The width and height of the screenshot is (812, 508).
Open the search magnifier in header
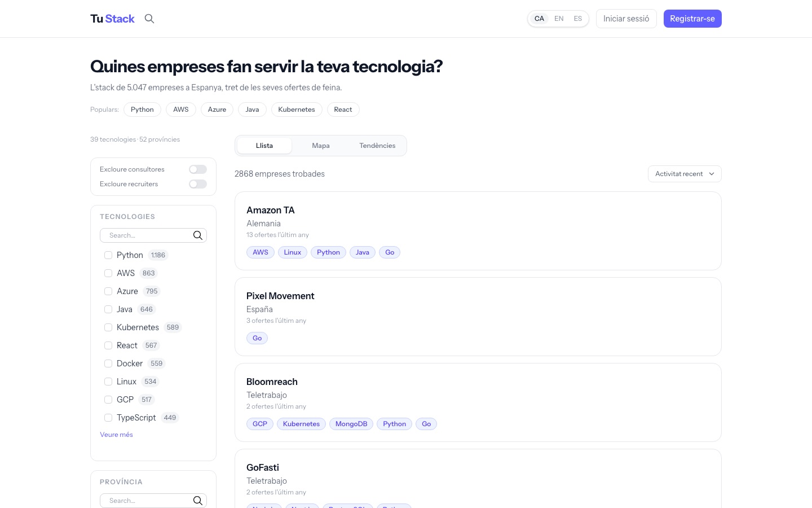(x=149, y=19)
